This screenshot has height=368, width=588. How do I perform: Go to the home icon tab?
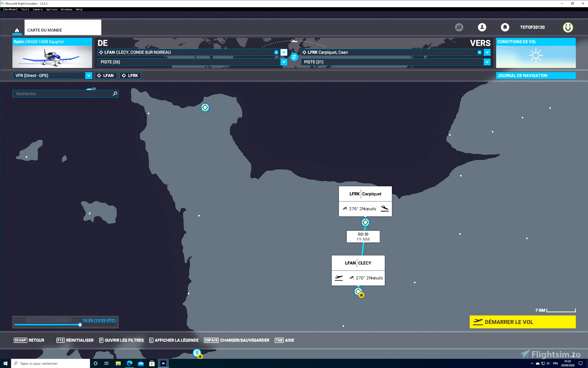click(17, 30)
